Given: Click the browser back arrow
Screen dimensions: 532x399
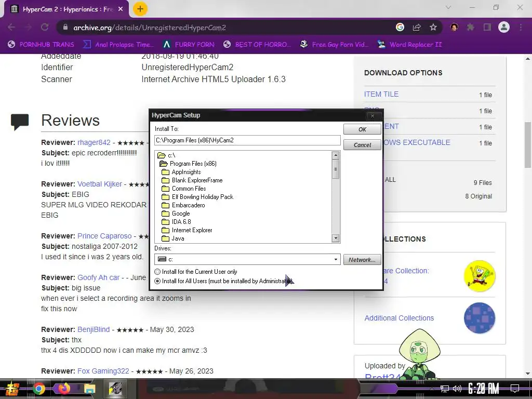Looking at the screenshot, I should tap(11, 27).
